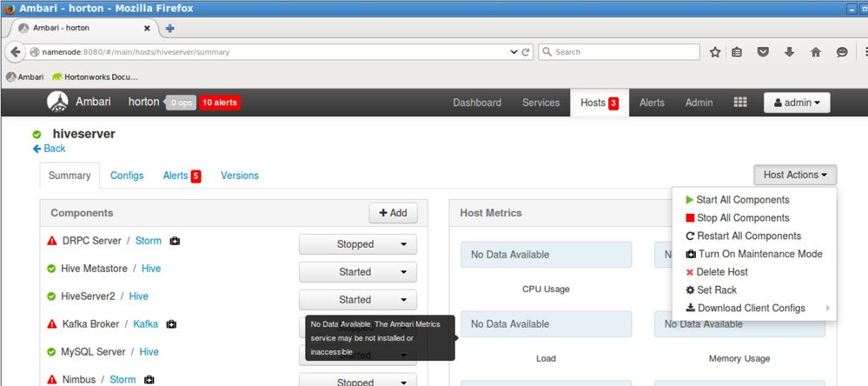Image resolution: width=868 pixels, height=386 pixels.
Task: Click the Kafka Broker red alert icon
Action: [52, 324]
